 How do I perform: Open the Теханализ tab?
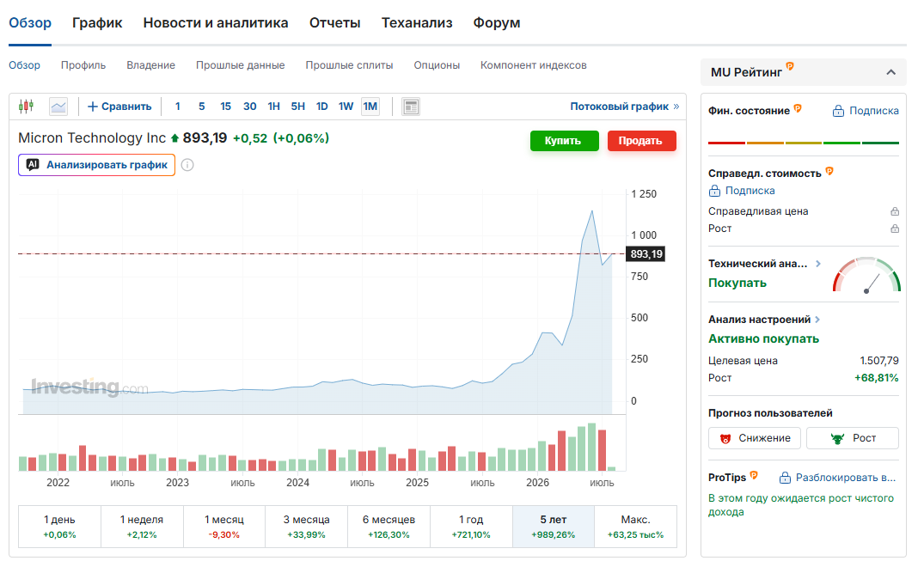(x=417, y=23)
